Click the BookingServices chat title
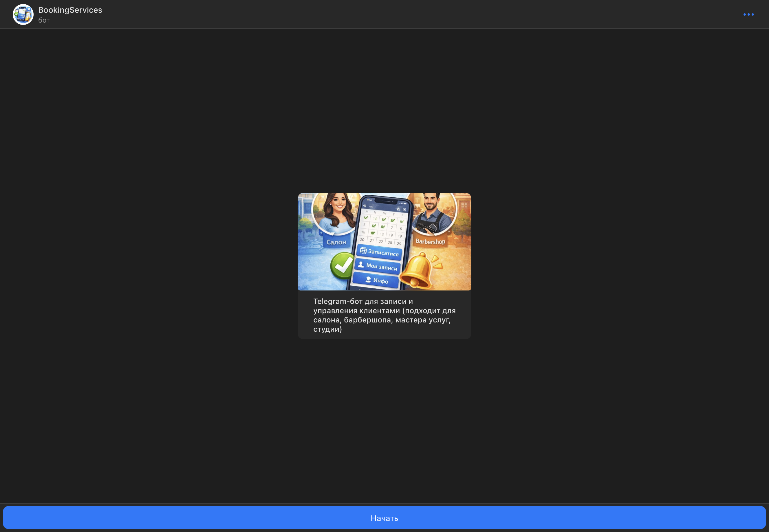Screen dimensions: 769x532 click(70, 10)
